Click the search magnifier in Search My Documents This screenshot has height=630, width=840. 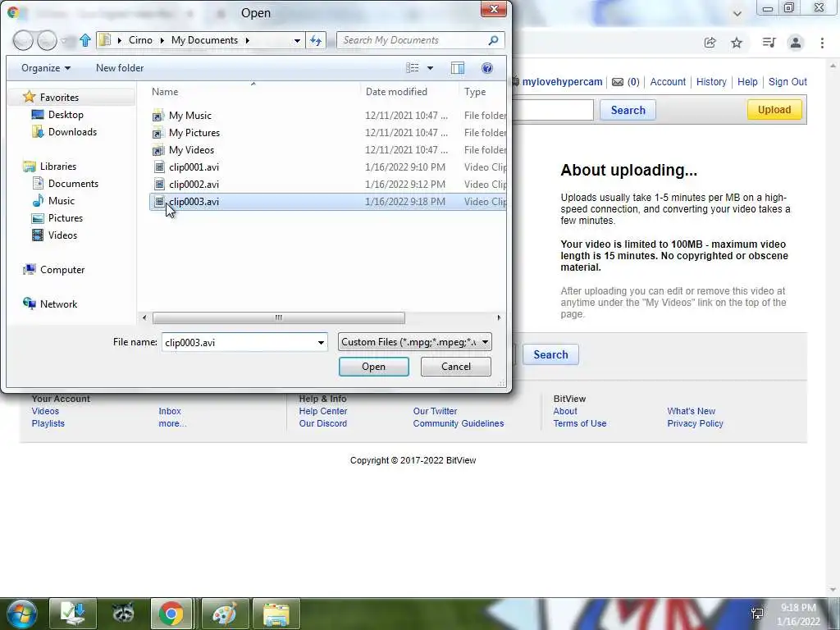point(493,40)
